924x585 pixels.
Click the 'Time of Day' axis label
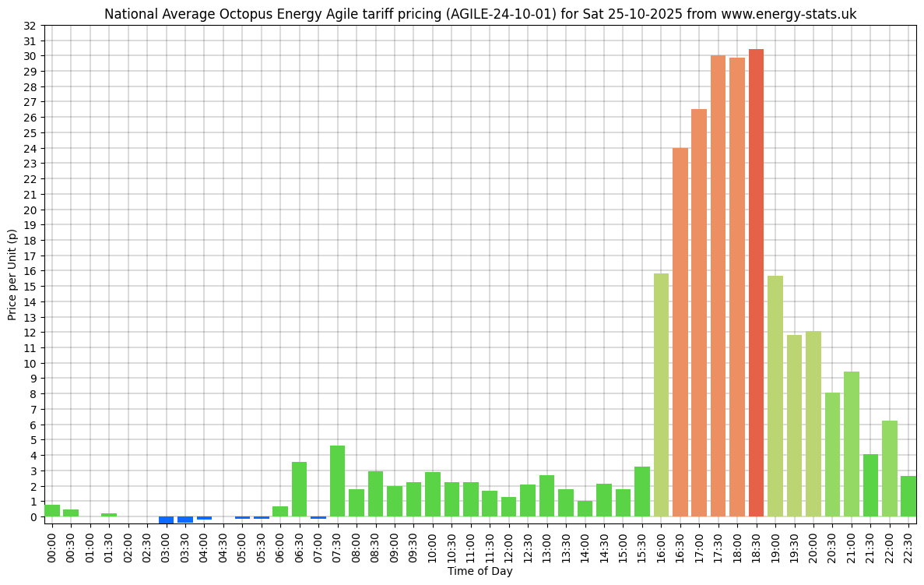[480, 571]
